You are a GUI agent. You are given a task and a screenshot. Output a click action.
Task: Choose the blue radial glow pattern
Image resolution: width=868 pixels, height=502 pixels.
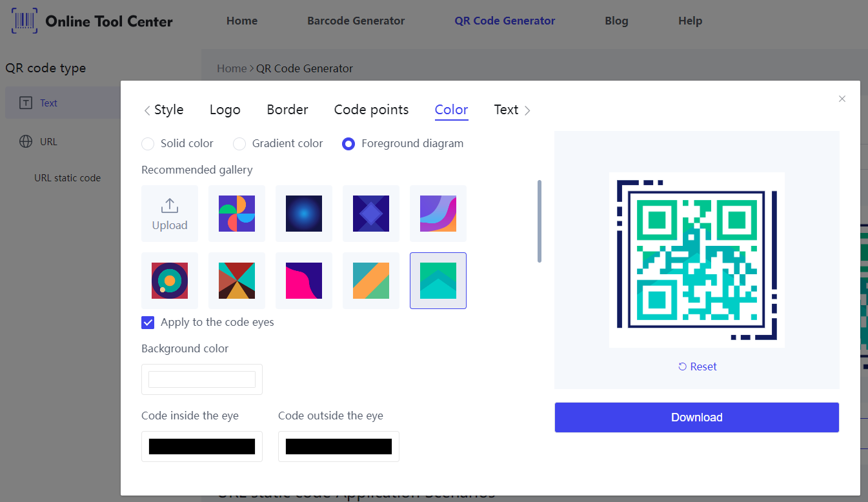(304, 214)
